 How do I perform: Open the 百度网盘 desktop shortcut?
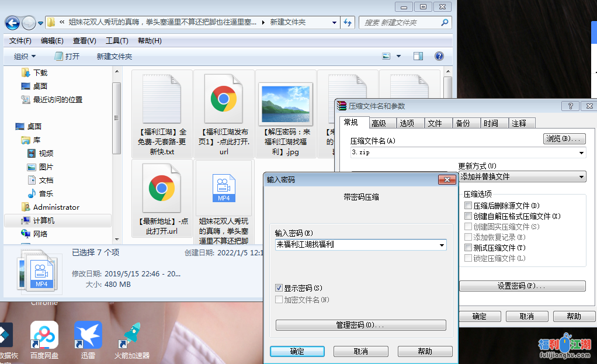click(x=44, y=336)
